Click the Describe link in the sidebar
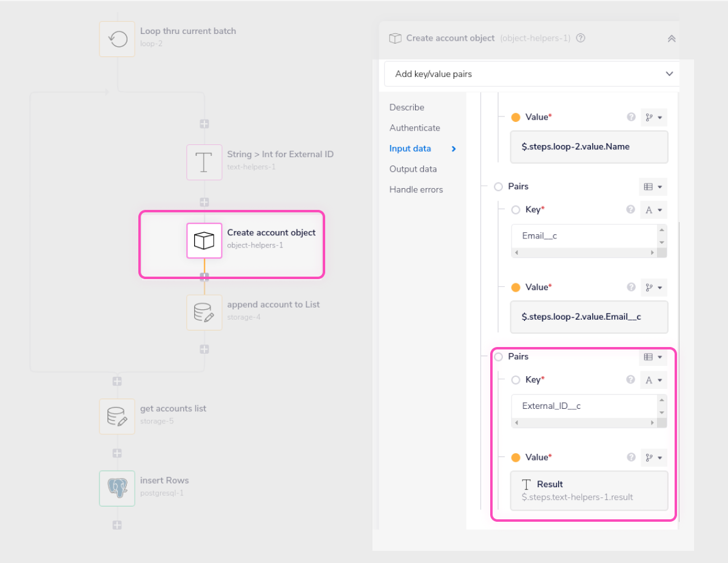Image resolution: width=728 pixels, height=563 pixels. point(406,107)
